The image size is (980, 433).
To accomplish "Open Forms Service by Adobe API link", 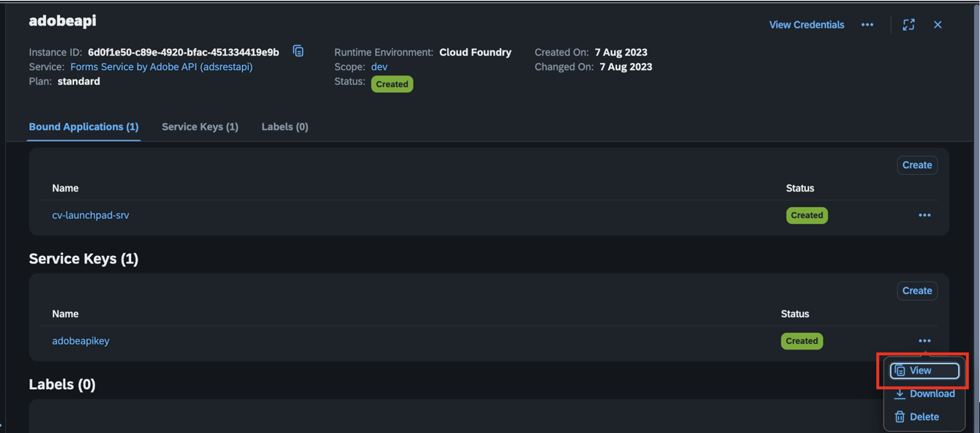I will 161,67.
